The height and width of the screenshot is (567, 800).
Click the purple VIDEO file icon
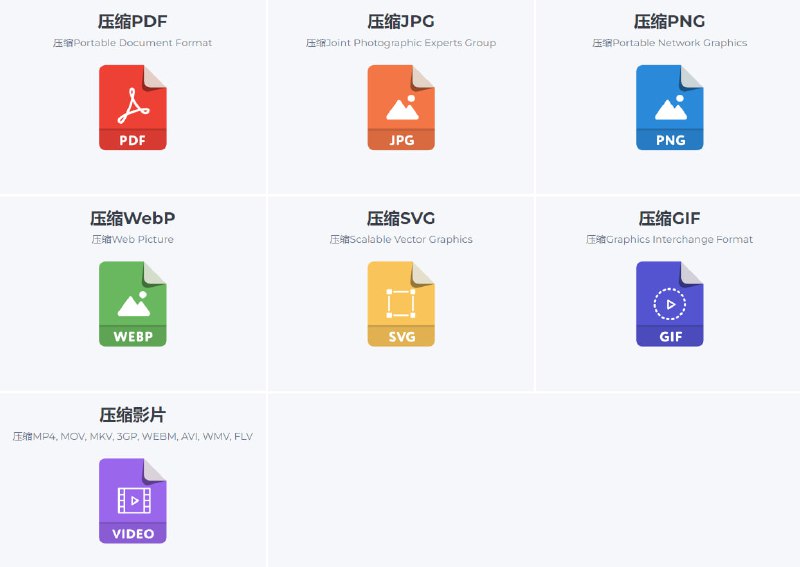point(133,501)
